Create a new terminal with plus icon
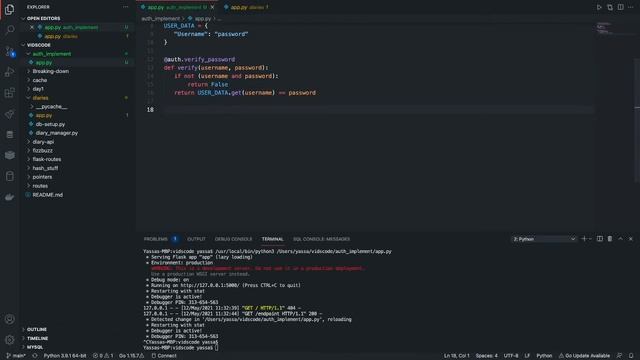 pyautogui.click(x=584, y=239)
